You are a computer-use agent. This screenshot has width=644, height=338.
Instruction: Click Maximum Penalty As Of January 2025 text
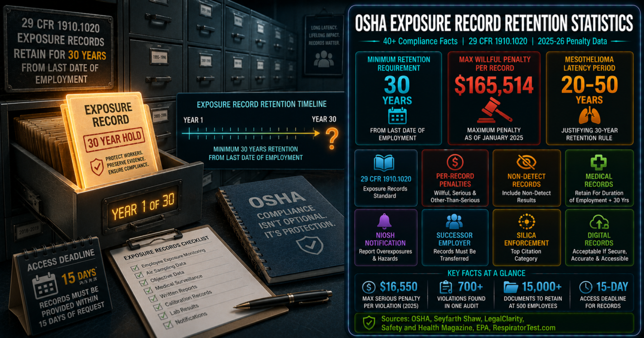pos(495,134)
